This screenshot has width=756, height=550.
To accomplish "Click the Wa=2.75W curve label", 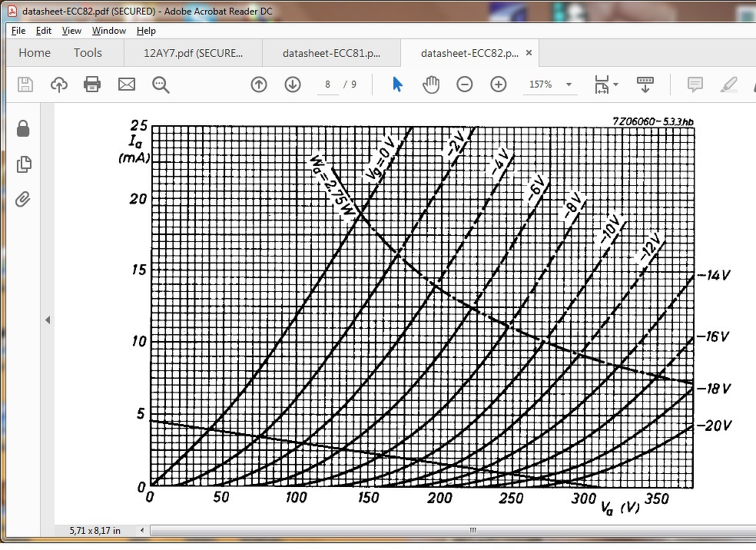I will 332,184.
